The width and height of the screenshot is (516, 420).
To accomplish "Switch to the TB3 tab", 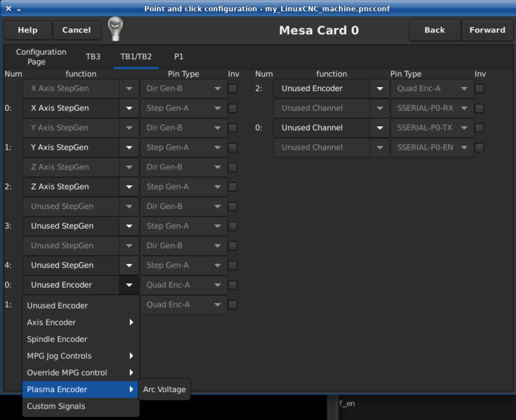I will 93,56.
